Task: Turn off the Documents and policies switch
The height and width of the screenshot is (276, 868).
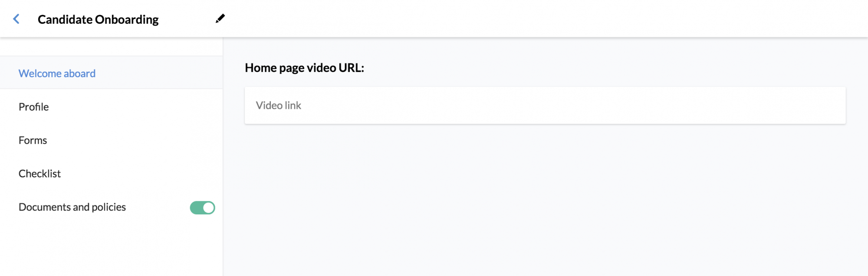Action: pyautogui.click(x=202, y=208)
